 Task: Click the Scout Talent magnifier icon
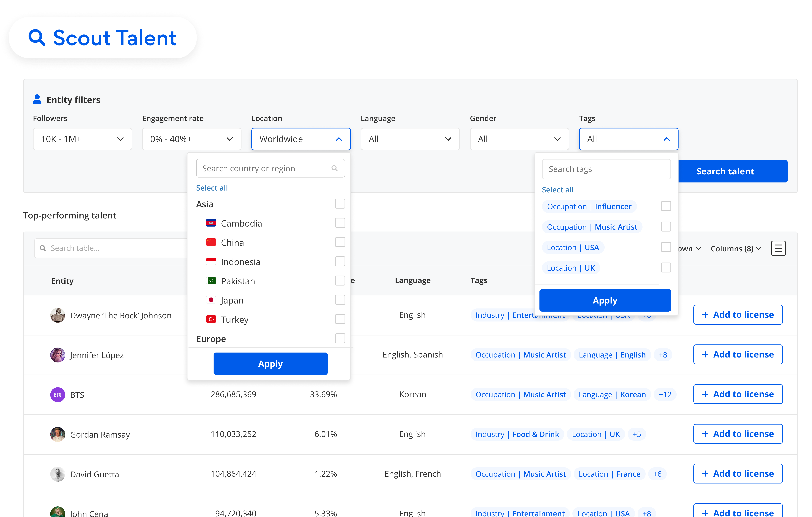pos(37,37)
